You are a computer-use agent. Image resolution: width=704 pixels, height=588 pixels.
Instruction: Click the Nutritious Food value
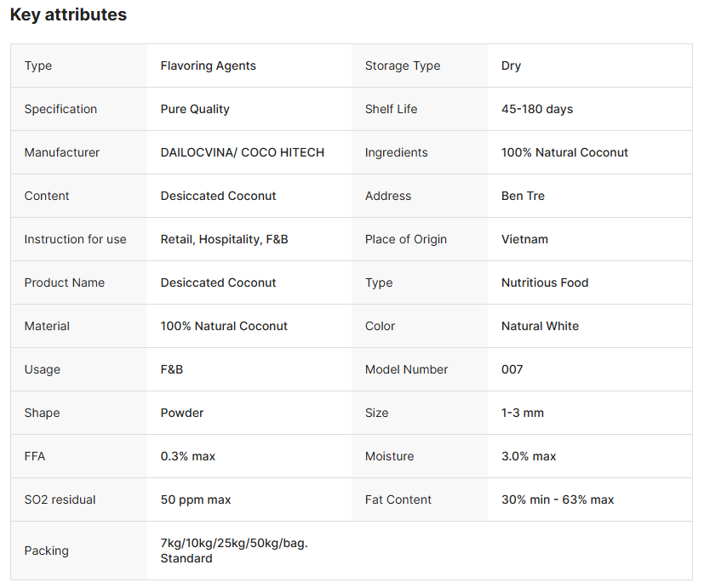pyautogui.click(x=545, y=283)
